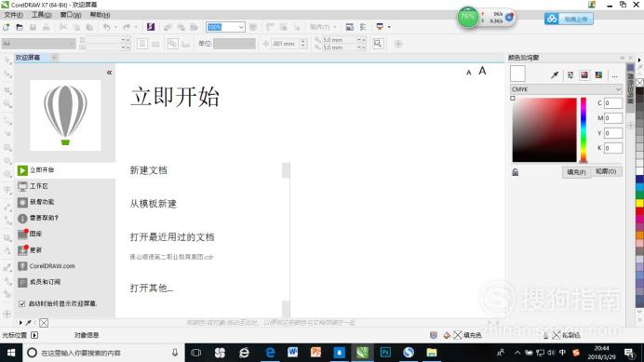Toggle Treat as Filled on property bar
644x362 pixels.
pyautogui.click(x=378, y=44)
